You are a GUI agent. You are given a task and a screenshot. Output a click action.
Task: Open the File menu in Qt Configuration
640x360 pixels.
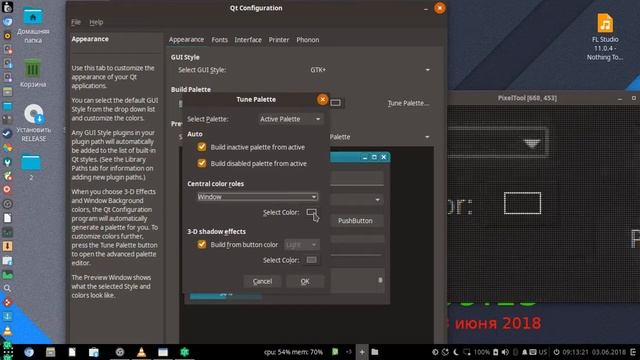click(76, 22)
